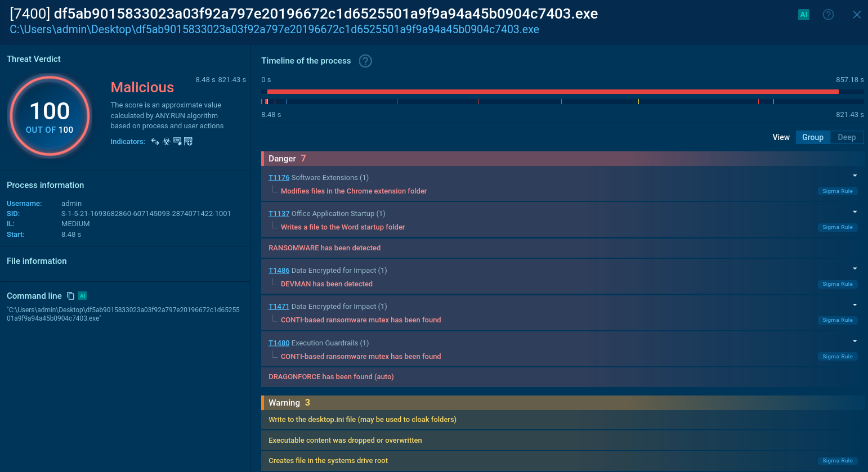
Task: Switch to Deep view
Action: pos(847,137)
